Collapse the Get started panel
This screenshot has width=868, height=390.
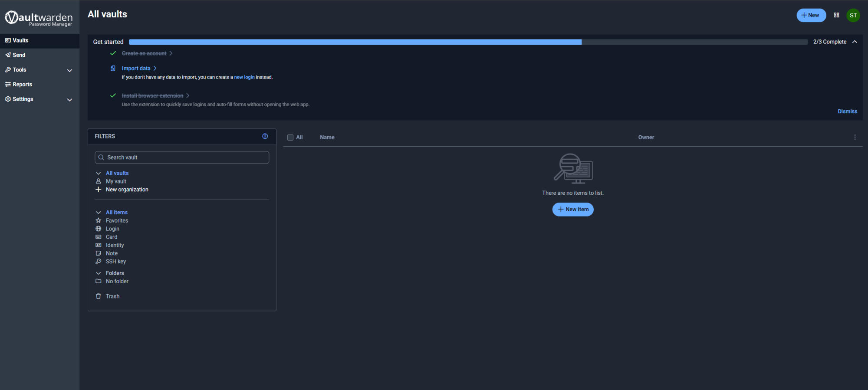[854, 42]
